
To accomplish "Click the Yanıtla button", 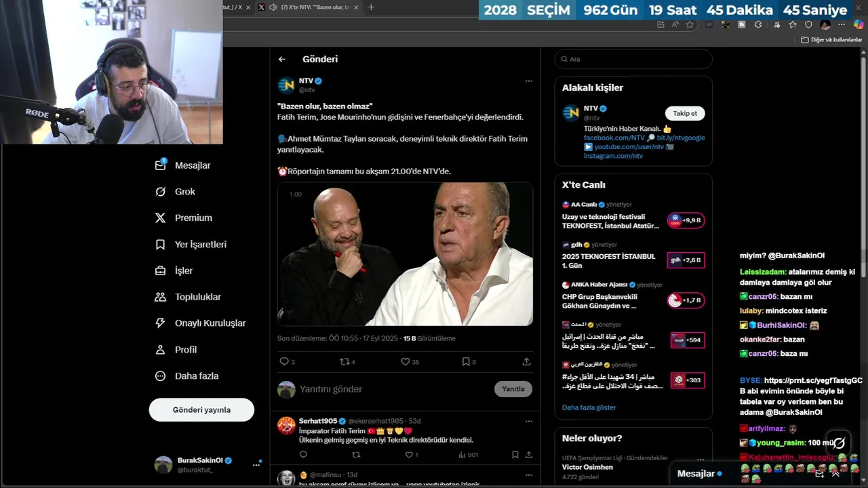I will pos(513,389).
